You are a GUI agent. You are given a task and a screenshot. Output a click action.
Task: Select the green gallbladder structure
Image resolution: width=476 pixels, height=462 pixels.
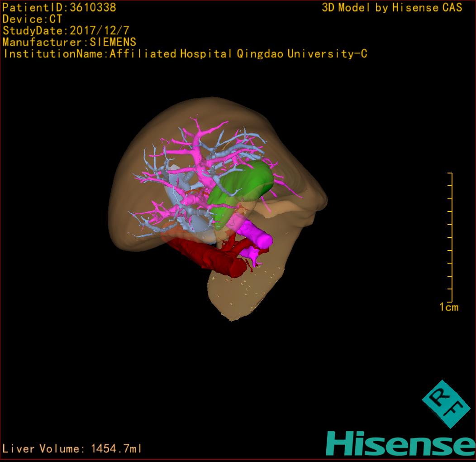(247, 186)
